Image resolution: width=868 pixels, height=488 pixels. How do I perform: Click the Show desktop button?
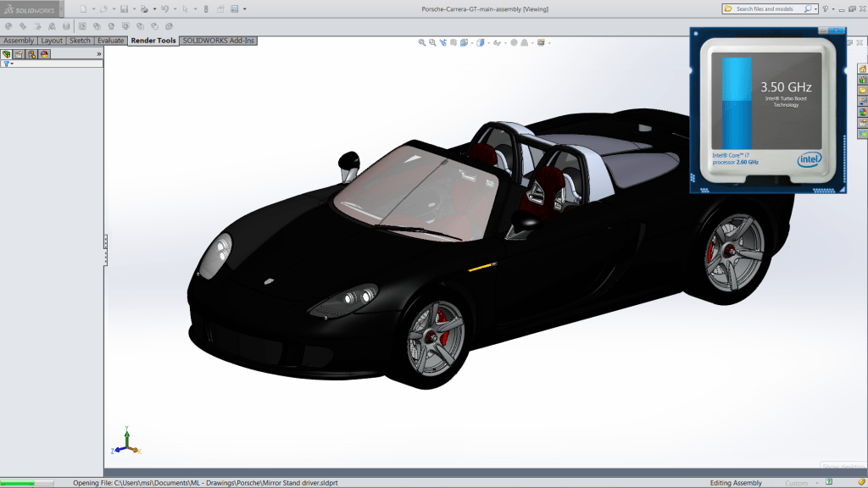[x=842, y=467]
